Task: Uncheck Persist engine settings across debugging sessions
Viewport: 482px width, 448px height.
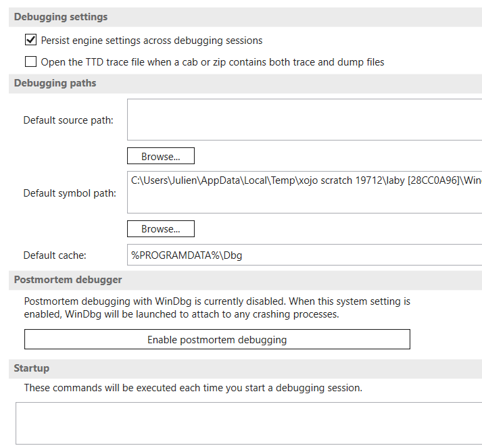Action: click(30, 40)
